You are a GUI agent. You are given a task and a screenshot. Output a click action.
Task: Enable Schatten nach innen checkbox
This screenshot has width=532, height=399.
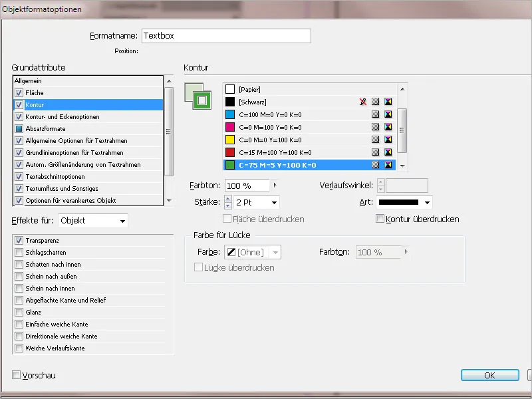[19, 264]
